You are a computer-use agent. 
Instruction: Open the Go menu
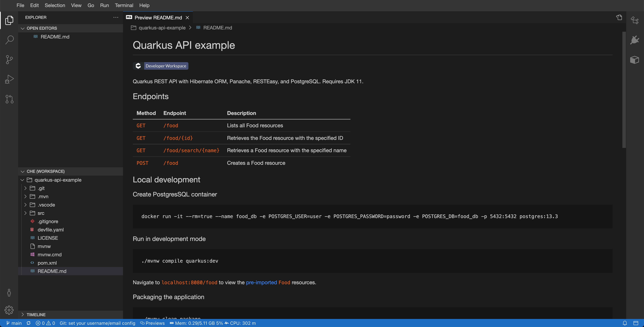click(91, 5)
